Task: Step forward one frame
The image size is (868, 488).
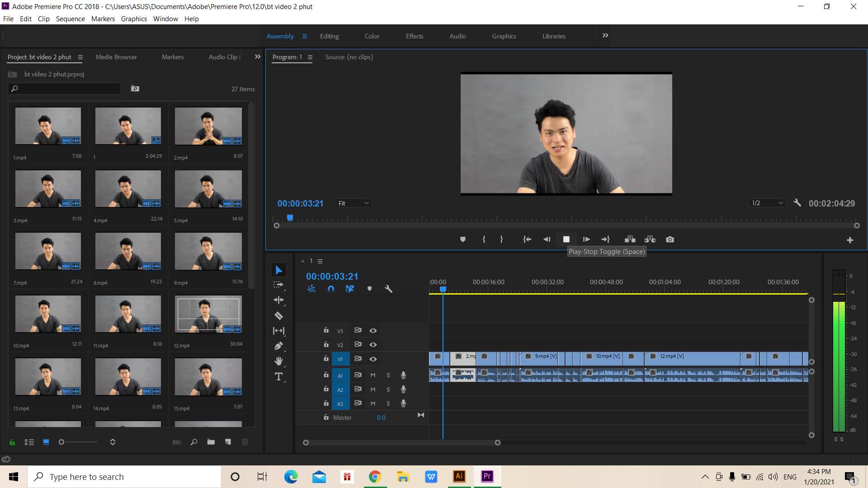Action: 586,239
